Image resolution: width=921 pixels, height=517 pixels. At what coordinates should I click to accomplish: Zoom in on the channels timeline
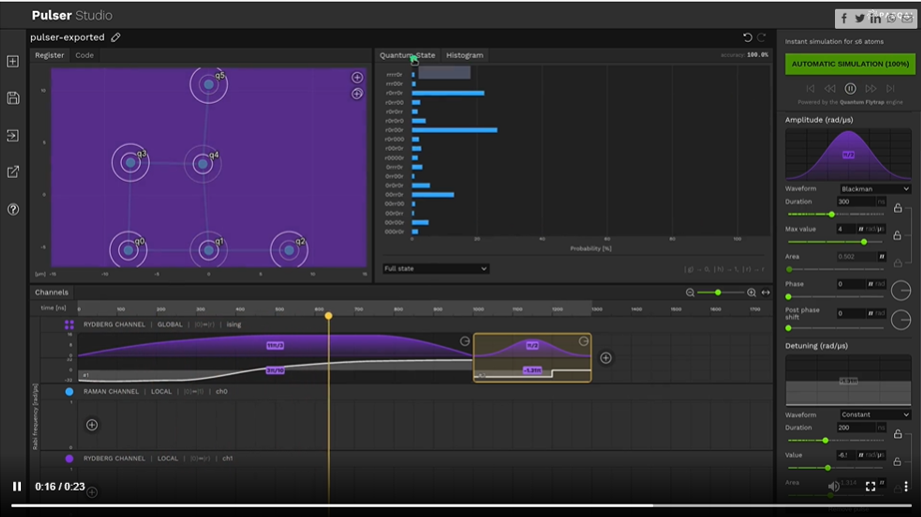751,293
